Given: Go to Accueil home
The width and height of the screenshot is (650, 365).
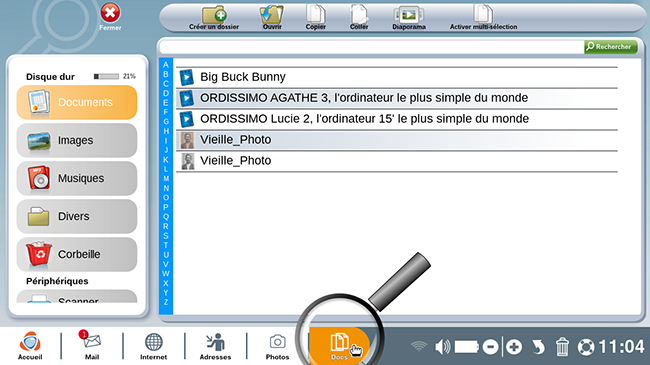Looking at the screenshot, I should coord(30,346).
